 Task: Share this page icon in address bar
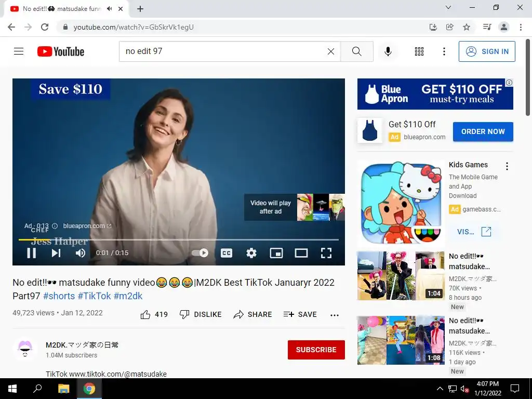click(449, 27)
